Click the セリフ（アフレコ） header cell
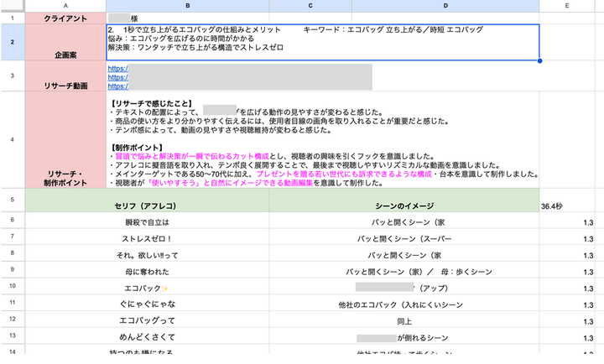This screenshot has height=364, width=604. click(x=147, y=200)
